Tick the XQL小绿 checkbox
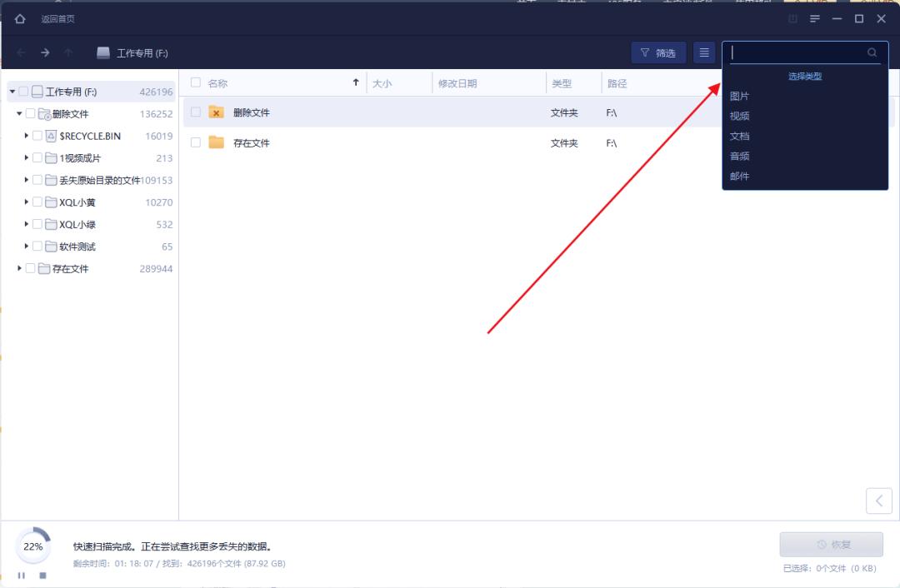This screenshot has width=900, height=588. pos(37,224)
